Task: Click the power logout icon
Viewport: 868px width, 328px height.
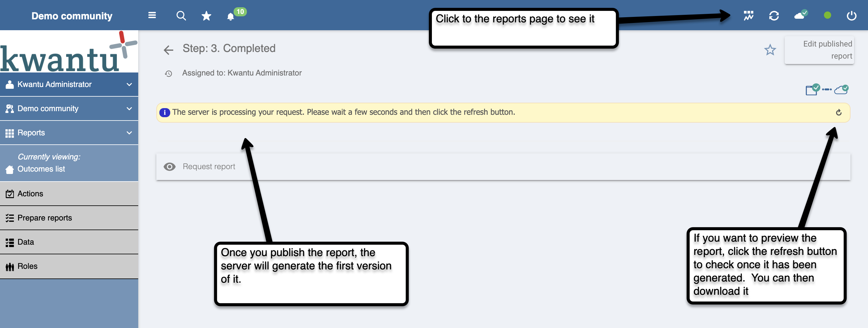Action: (x=851, y=16)
